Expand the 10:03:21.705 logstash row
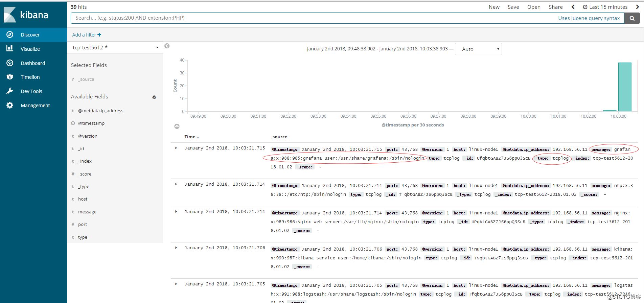The image size is (644, 303). pyautogui.click(x=176, y=284)
